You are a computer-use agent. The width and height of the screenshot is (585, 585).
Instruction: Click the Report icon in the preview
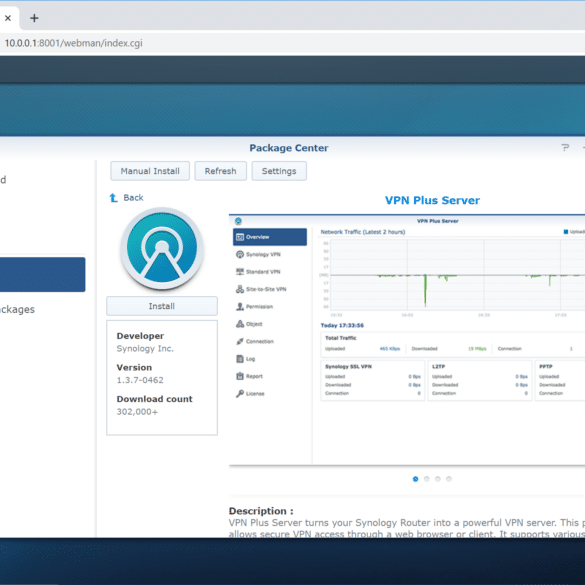240,376
